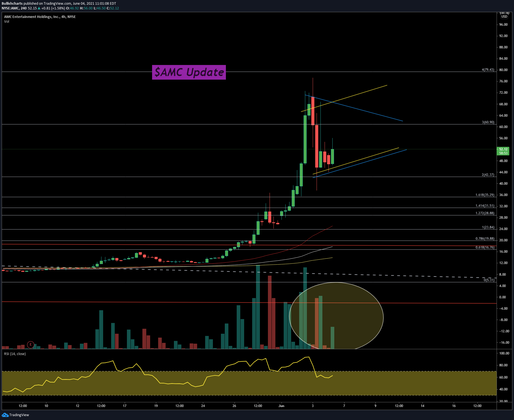This screenshot has height=420, width=514.
Task: Click the RSI axis value '80.00'
Action: coord(504,365)
